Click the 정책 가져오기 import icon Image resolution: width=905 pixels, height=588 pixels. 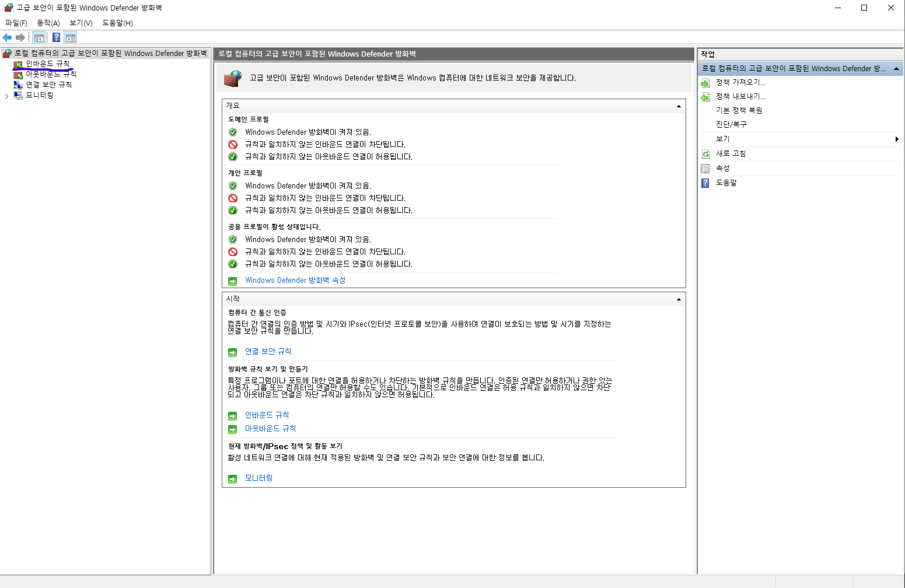pos(705,83)
